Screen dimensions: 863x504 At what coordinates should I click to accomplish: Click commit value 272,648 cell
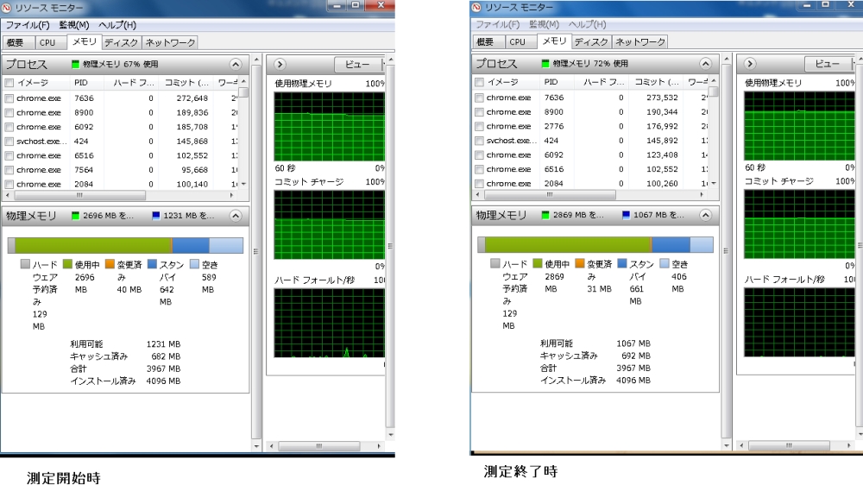coord(192,98)
